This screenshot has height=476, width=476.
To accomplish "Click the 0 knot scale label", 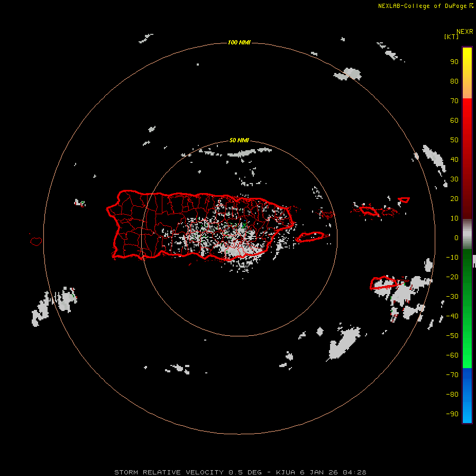I will pyautogui.click(x=456, y=238).
